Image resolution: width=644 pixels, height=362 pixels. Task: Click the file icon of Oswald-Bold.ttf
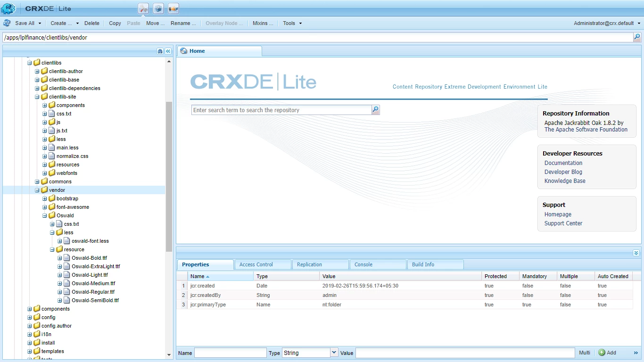[x=67, y=258]
